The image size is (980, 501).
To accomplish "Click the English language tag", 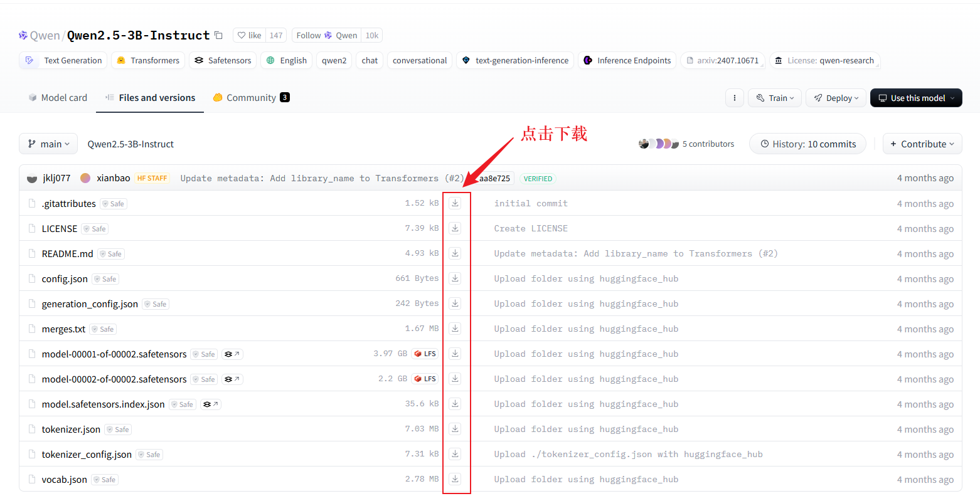I will point(286,60).
